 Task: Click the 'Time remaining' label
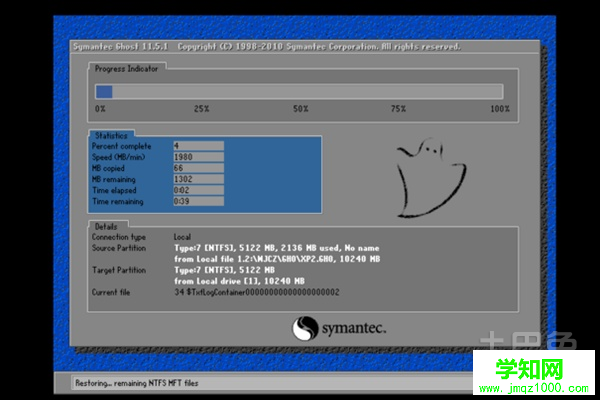(117, 201)
